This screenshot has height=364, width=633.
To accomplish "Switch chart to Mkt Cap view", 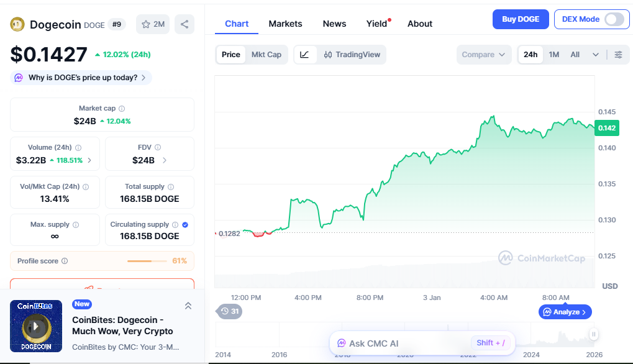I will (x=266, y=55).
